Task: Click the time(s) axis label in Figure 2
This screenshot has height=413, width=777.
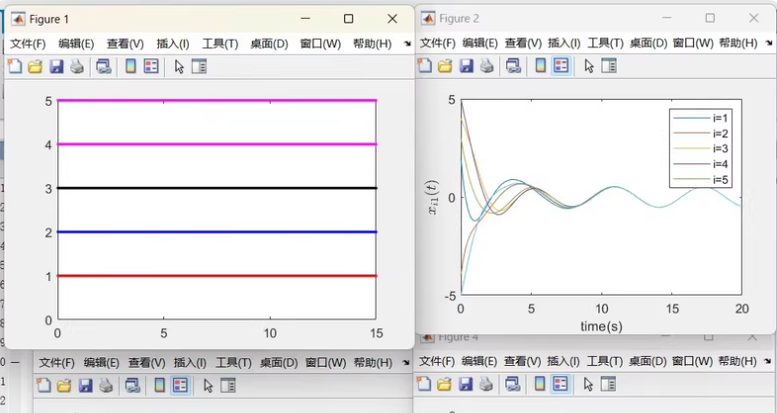Action: (601, 326)
